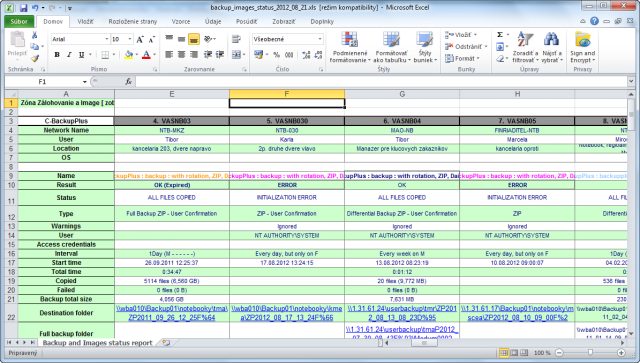640x363 pixels.
Task: Open the Name Box dropdown arrow
Action: 84,82
